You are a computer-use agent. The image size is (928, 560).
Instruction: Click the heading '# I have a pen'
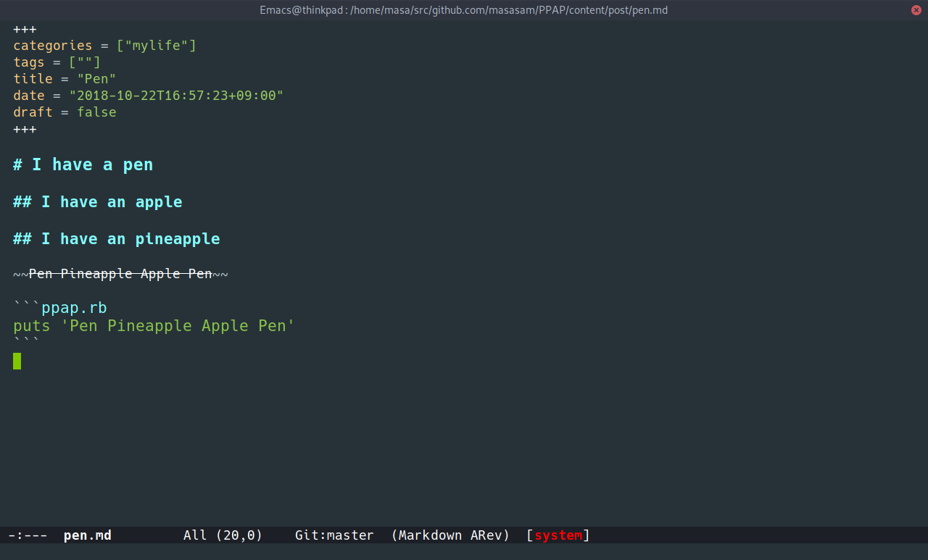[x=83, y=164]
